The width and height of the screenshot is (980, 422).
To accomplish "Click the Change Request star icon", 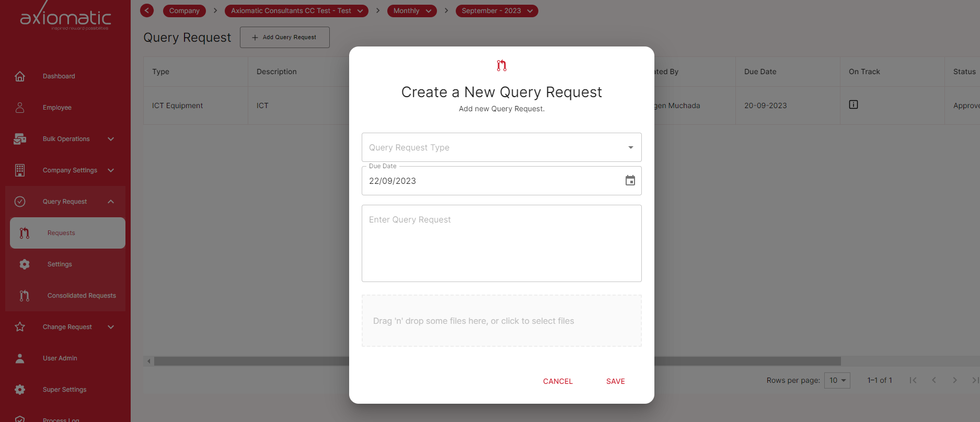I will pos(20,327).
